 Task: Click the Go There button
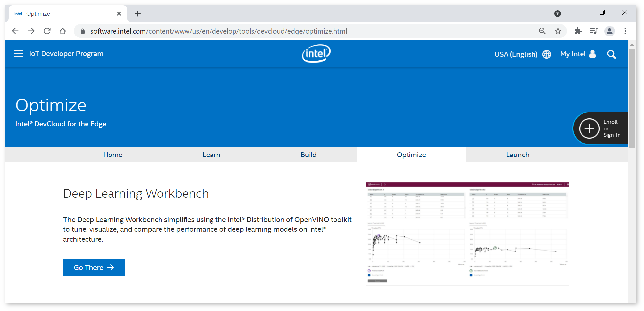click(x=94, y=267)
